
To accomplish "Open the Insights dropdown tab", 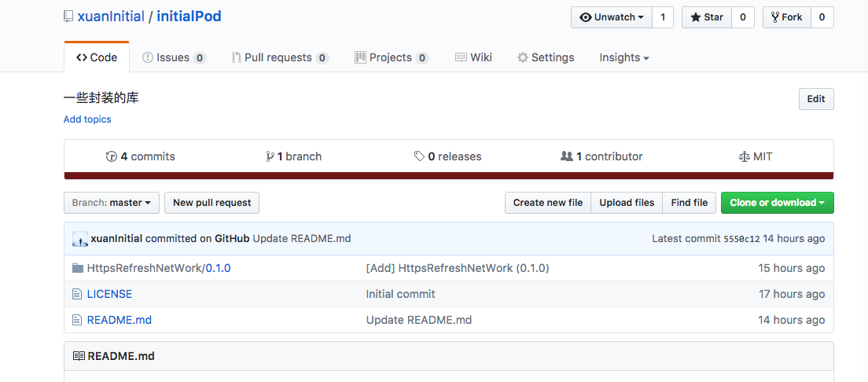I will coord(624,57).
